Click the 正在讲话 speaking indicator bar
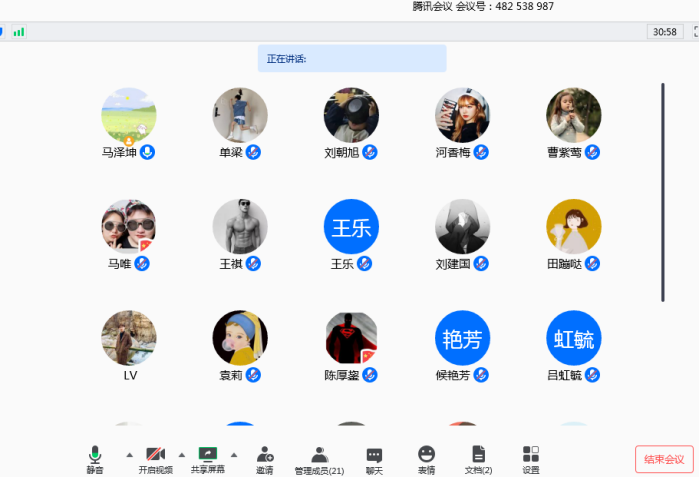This screenshot has width=699, height=477. coord(352,59)
